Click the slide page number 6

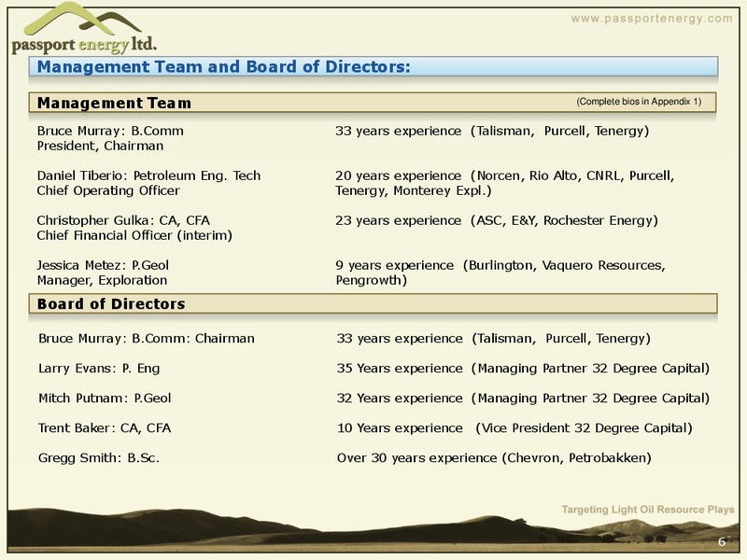coord(721,542)
